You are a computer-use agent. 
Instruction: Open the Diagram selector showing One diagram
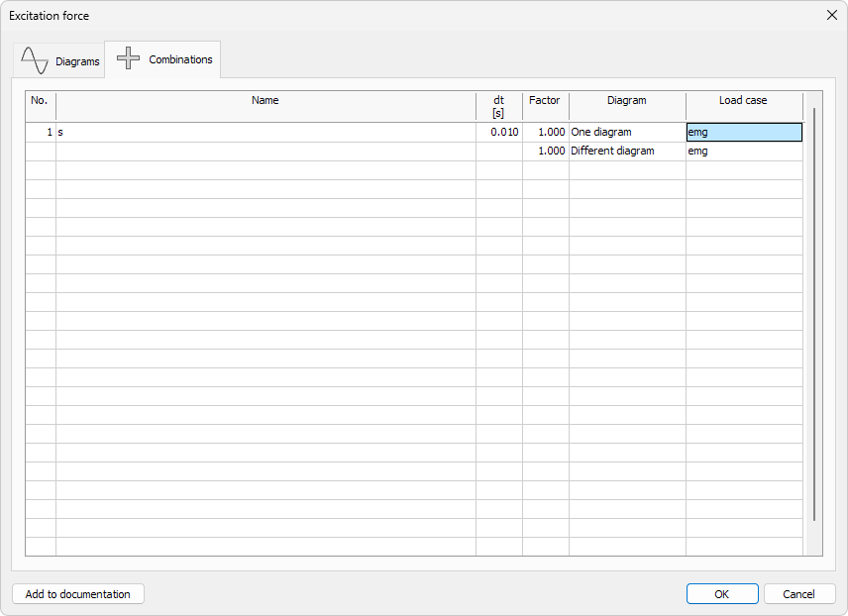pos(626,131)
